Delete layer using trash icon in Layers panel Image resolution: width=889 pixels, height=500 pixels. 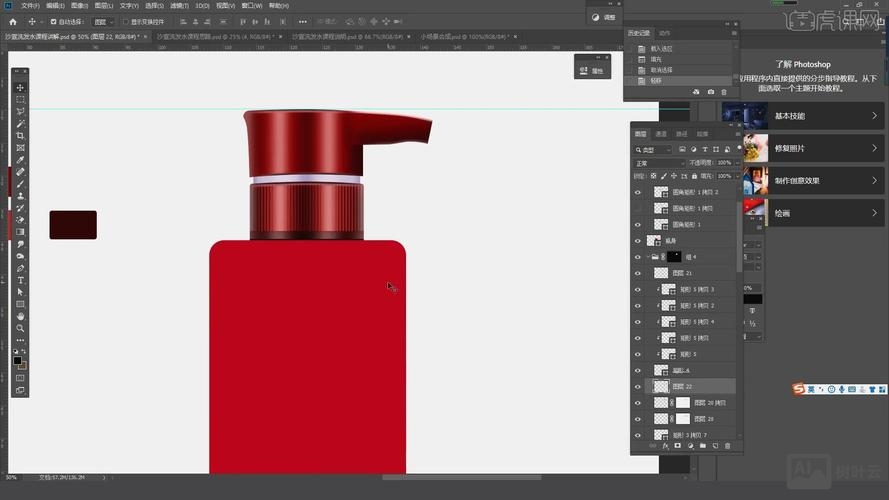727,445
